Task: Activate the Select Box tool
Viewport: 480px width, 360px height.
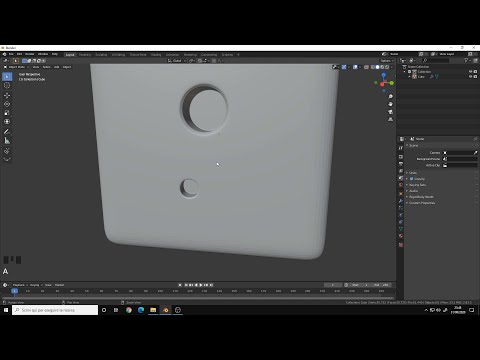Action: pos(7,77)
